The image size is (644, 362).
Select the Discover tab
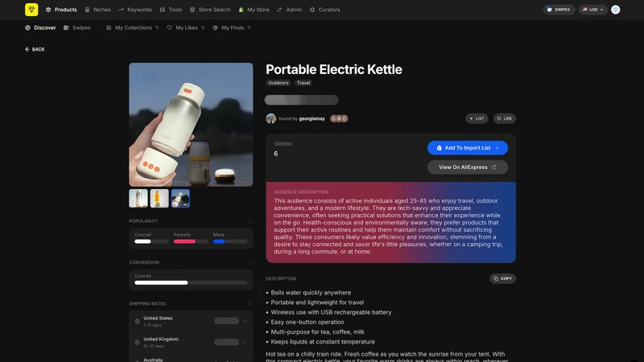click(40, 27)
